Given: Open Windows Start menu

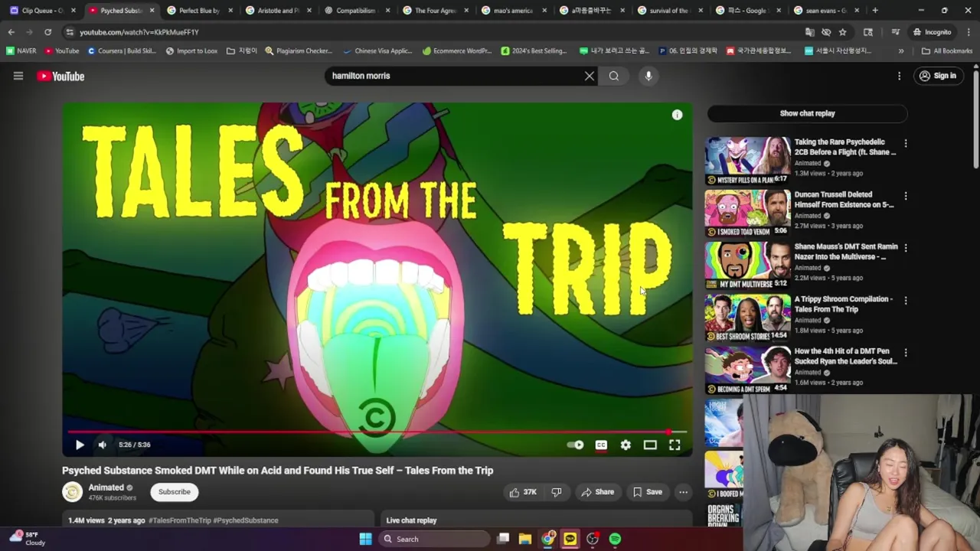Looking at the screenshot, I should tap(365, 539).
